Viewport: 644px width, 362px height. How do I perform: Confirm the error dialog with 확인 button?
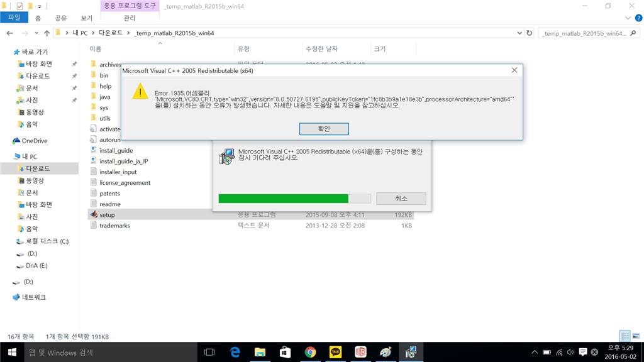pyautogui.click(x=324, y=129)
